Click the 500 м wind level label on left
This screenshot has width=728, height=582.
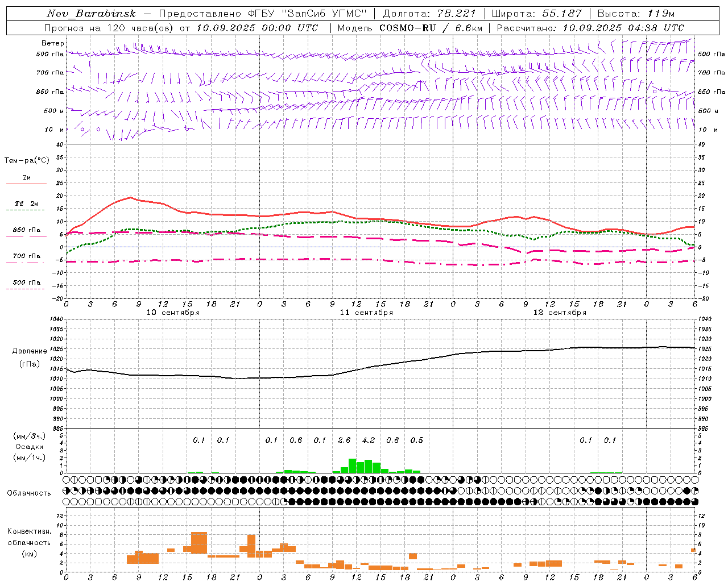tap(54, 111)
